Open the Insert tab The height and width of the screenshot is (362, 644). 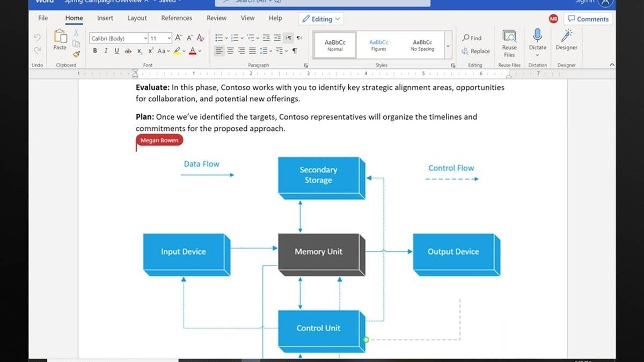coord(105,18)
